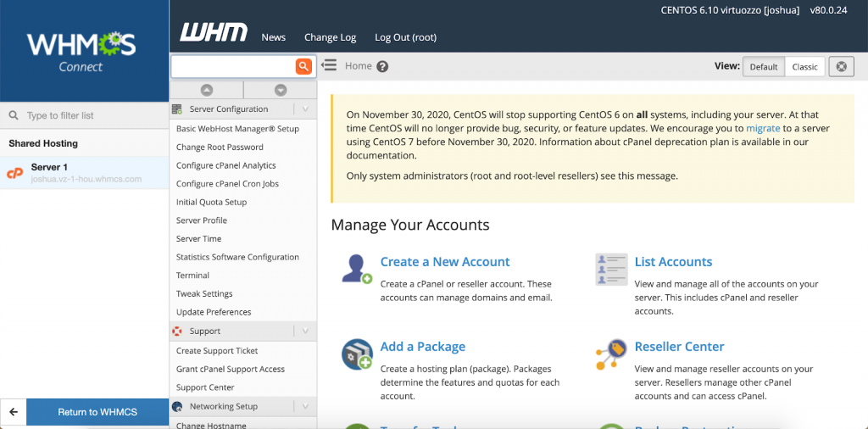The height and width of the screenshot is (429, 868).
Task: Open Statistics Software Configuration
Action: (237, 257)
